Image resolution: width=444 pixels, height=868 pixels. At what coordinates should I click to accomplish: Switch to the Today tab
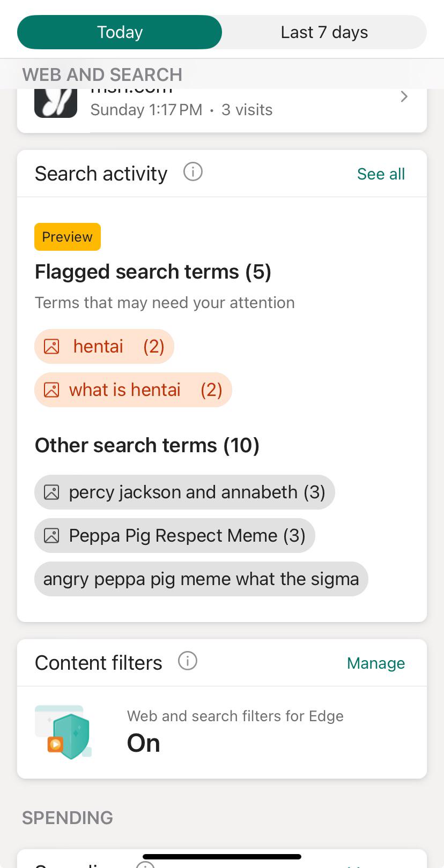120,32
